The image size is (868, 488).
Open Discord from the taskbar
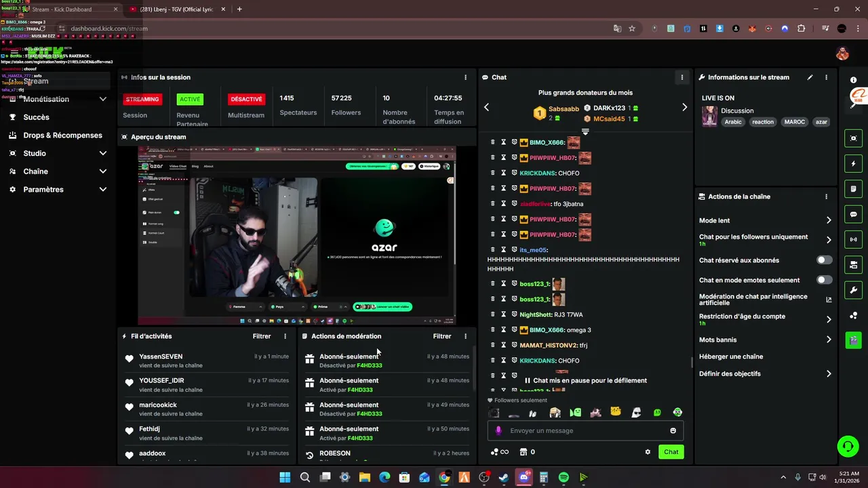524,477
